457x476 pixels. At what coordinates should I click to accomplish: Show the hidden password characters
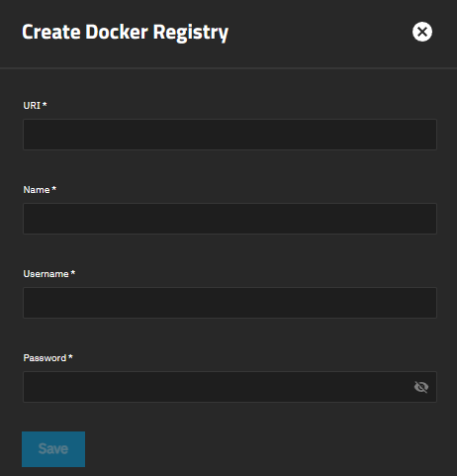click(421, 387)
